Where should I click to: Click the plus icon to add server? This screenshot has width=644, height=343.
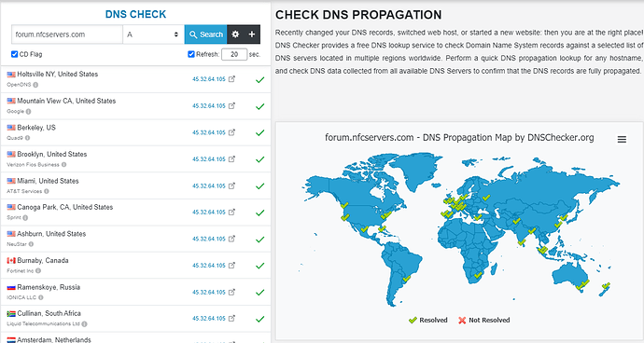point(252,34)
